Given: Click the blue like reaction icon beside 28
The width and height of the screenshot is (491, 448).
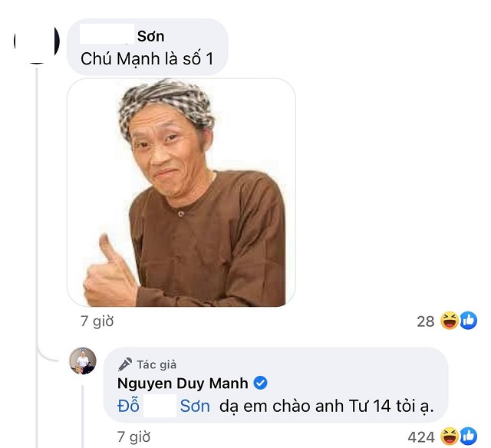Looking at the screenshot, I should pyautogui.click(x=466, y=321).
